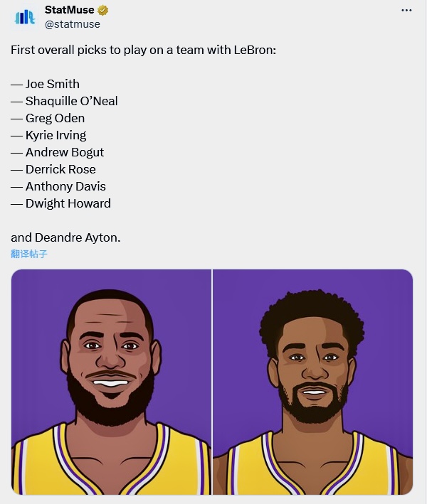Click the gold verified badge icon
427x504 pixels.
[102, 10]
